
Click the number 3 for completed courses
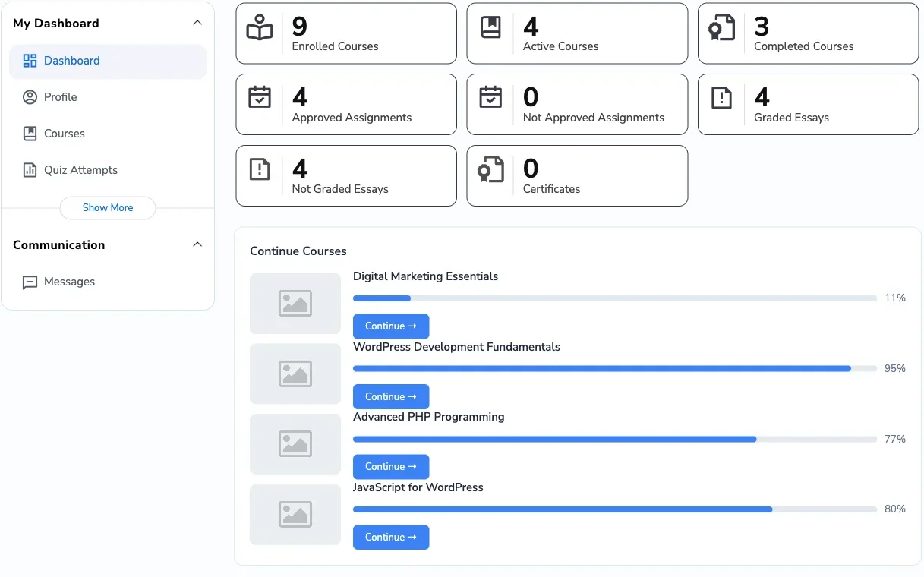pos(762,27)
